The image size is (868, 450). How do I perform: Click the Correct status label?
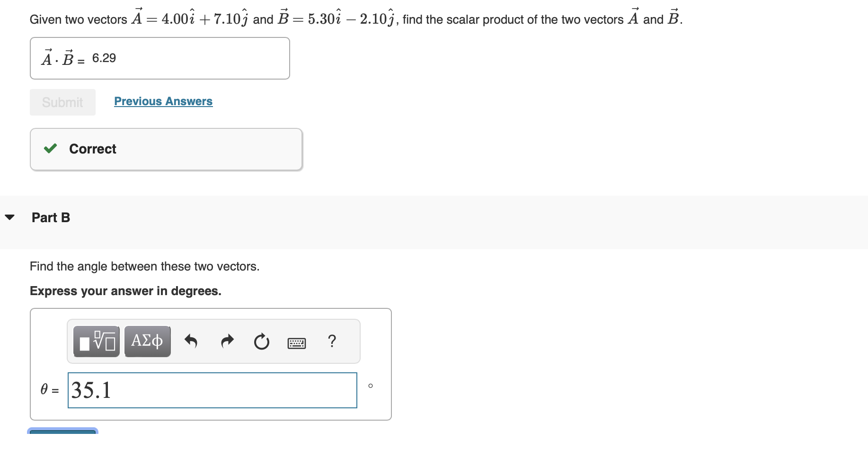(93, 149)
